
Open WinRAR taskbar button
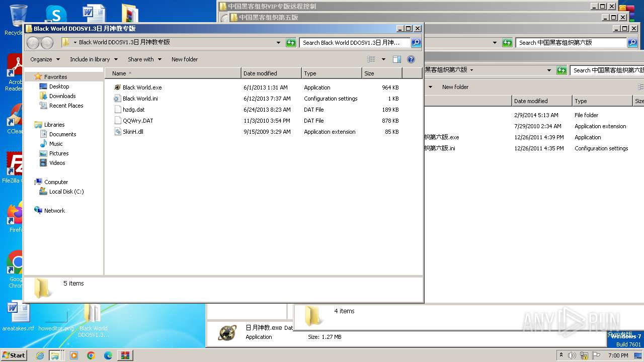pos(125,355)
